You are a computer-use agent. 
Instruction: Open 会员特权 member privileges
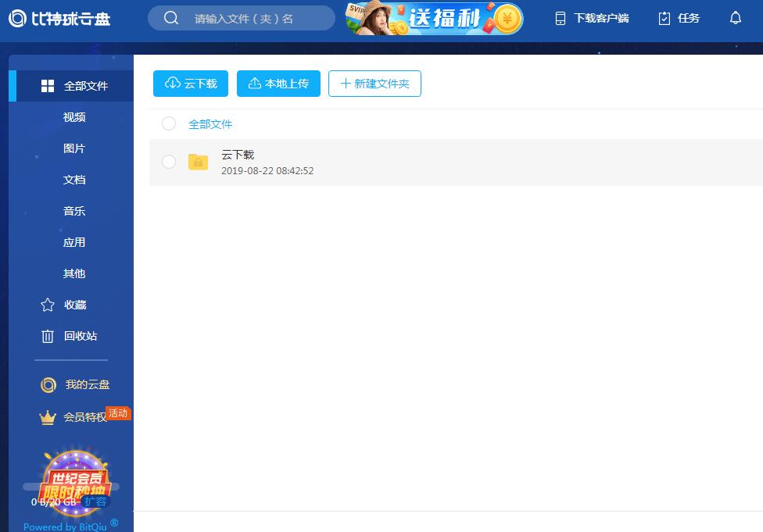(x=84, y=417)
